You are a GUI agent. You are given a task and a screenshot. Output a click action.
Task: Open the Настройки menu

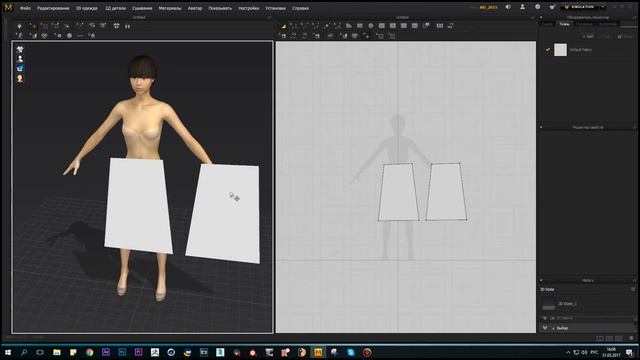(249, 8)
